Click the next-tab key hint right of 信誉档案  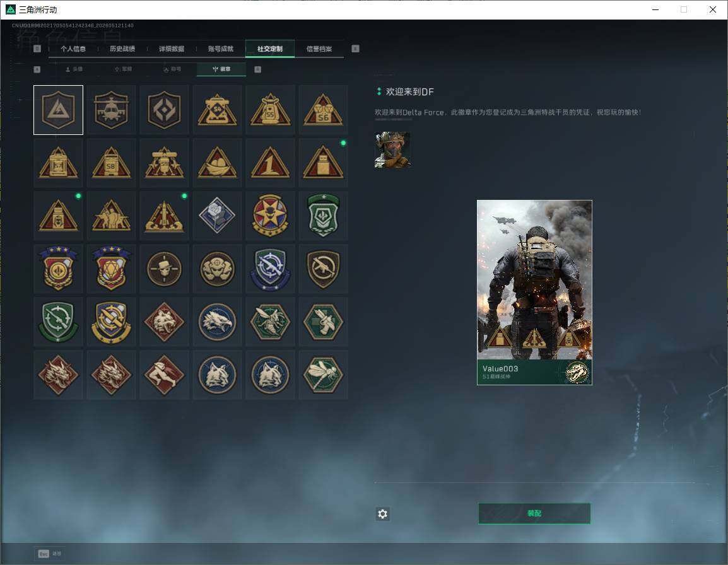pyautogui.click(x=355, y=49)
